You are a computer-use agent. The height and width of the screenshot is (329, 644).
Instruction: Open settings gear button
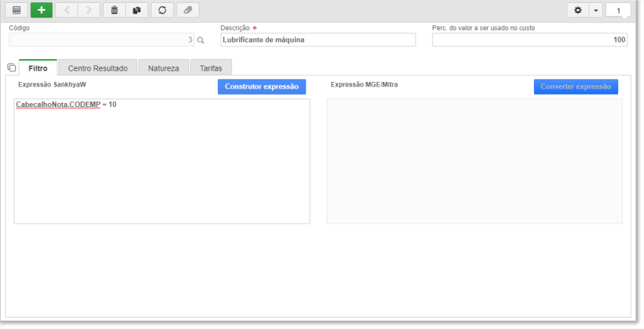click(x=578, y=11)
